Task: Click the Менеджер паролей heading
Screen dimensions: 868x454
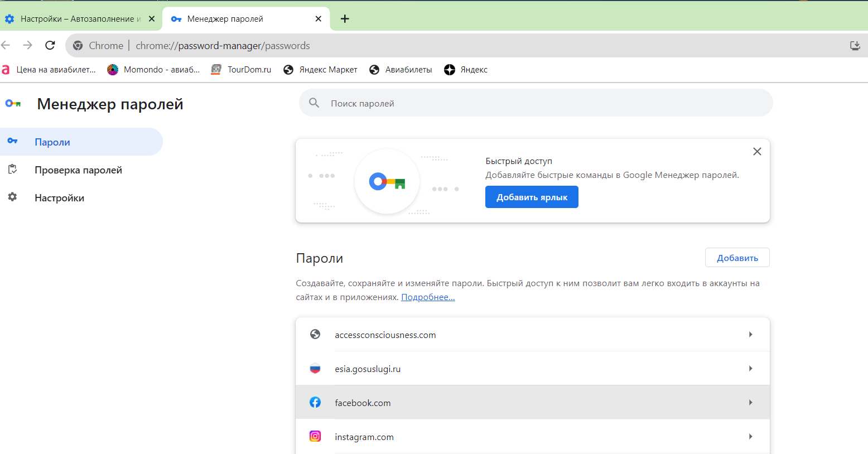Action: [x=110, y=104]
